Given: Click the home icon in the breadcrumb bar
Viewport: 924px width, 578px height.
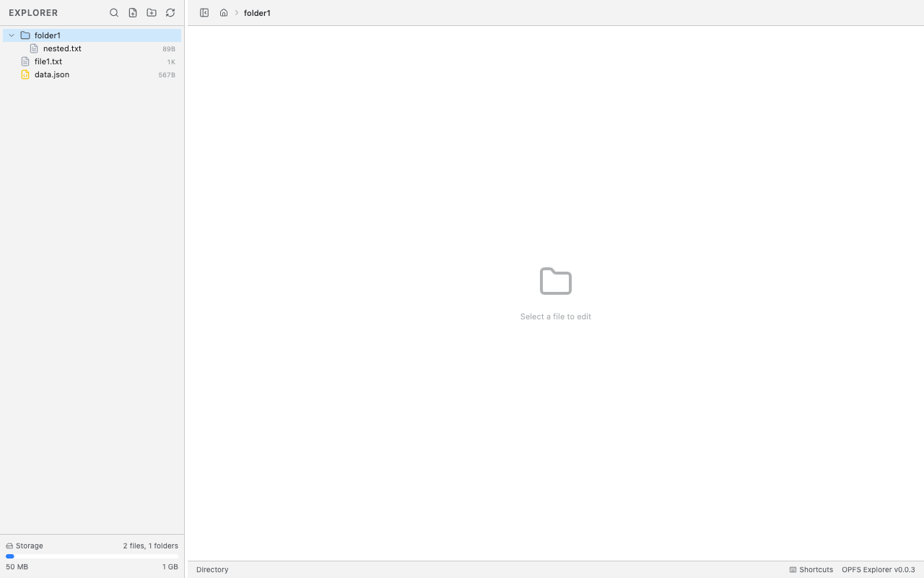Looking at the screenshot, I should (224, 12).
